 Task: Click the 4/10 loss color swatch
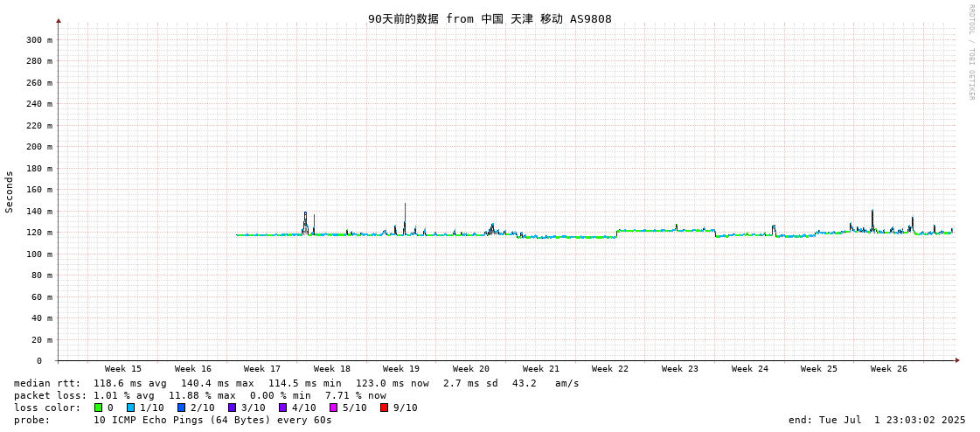282,408
